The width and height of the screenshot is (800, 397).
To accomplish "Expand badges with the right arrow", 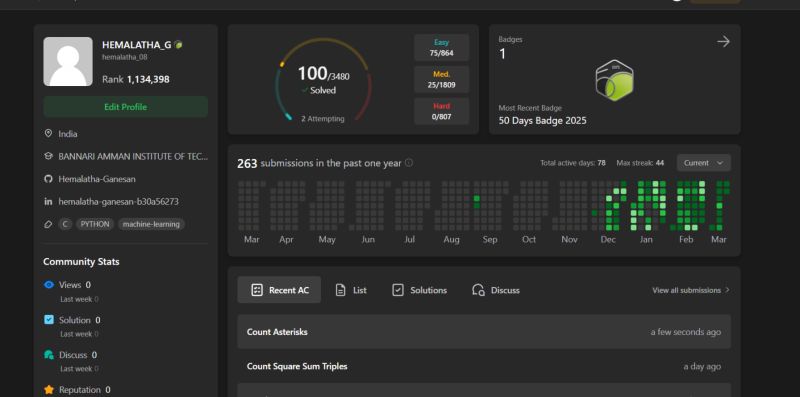I will pyautogui.click(x=723, y=42).
